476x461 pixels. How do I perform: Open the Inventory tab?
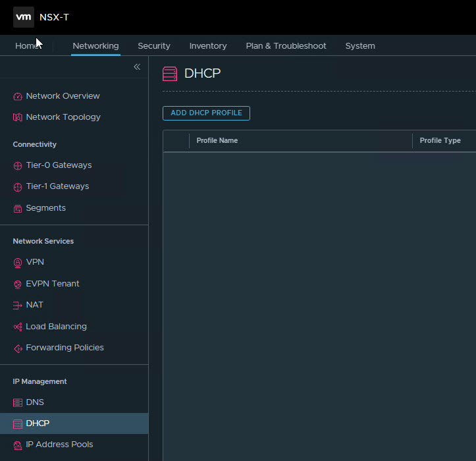208,46
